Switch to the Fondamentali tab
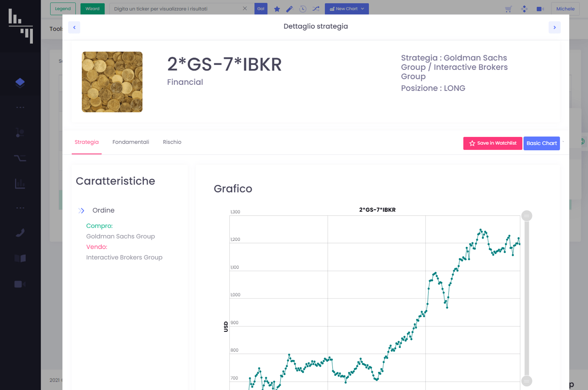Screen dimensions: 588x390 (x=131, y=142)
